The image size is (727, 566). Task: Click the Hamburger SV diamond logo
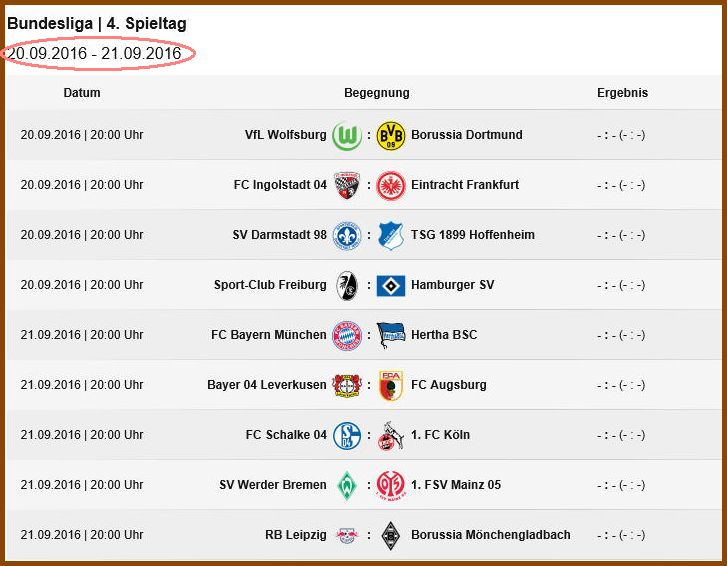391,286
